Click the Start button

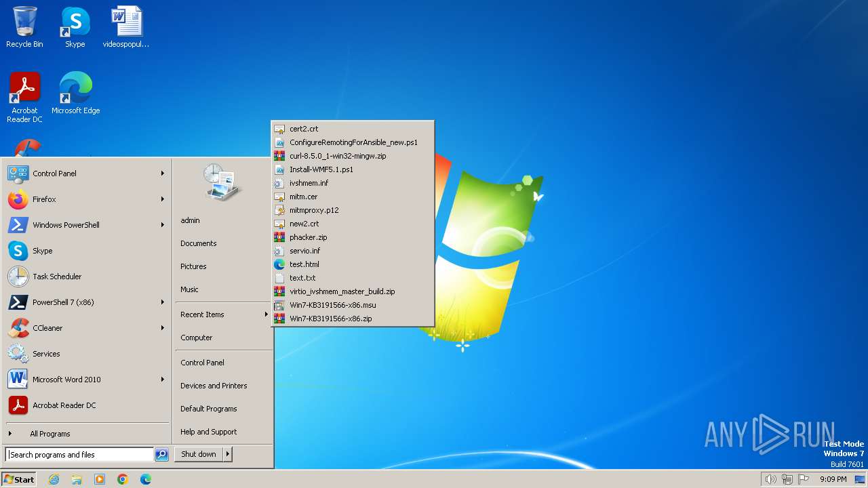[19, 479]
